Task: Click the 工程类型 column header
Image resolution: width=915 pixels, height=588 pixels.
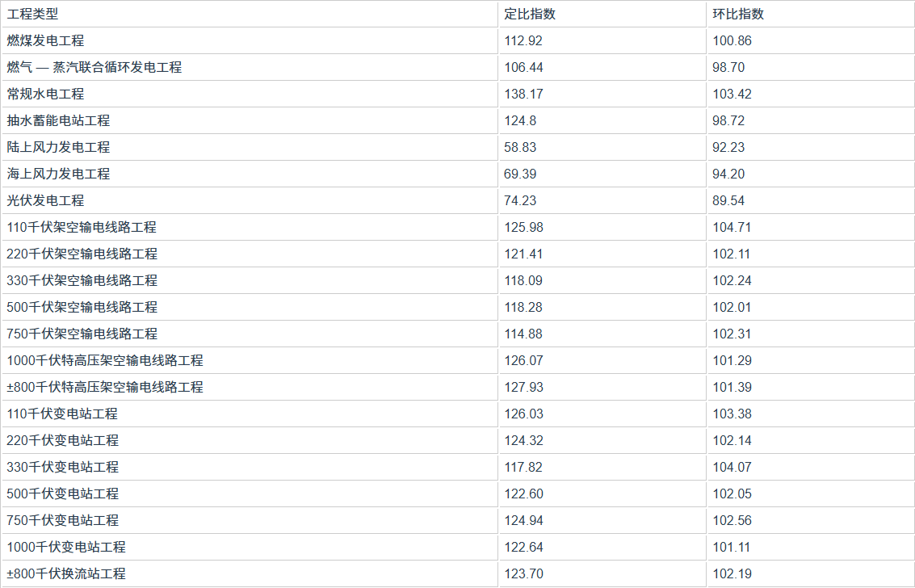Action: click(33, 14)
